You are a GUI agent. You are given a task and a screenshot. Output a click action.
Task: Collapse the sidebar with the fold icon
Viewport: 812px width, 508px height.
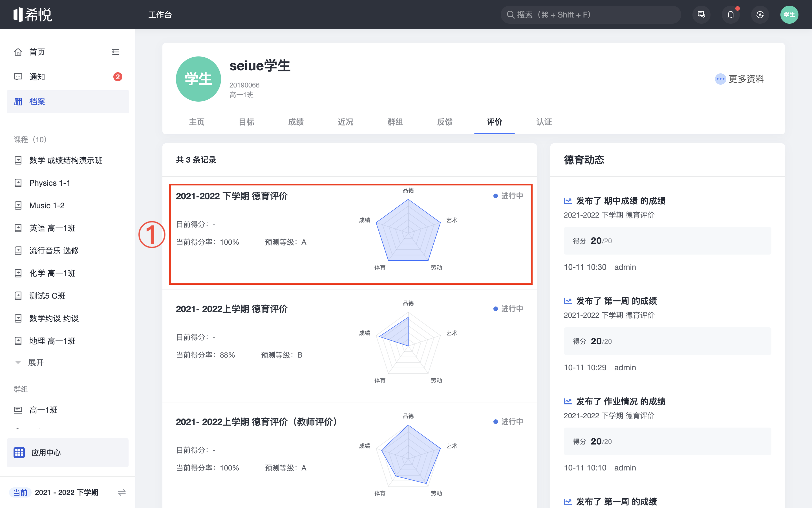pyautogui.click(x=115, y=52)
